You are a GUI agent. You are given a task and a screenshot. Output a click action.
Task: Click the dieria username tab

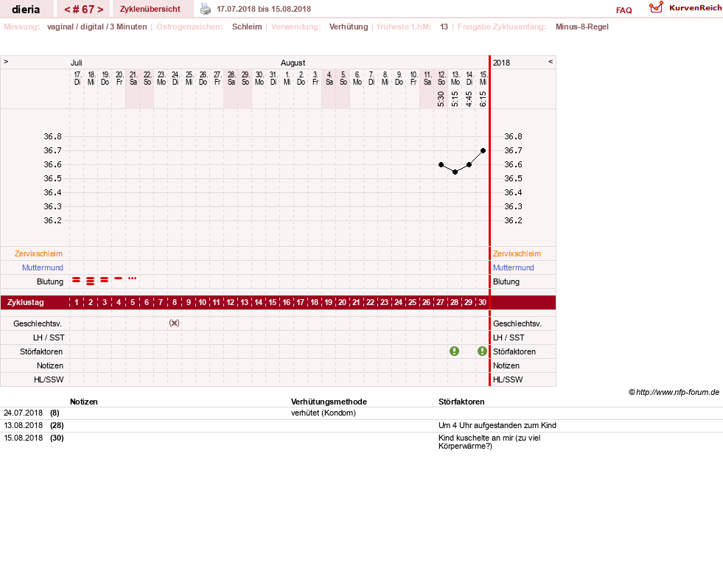pyautogui.click(x=26, y=10)
